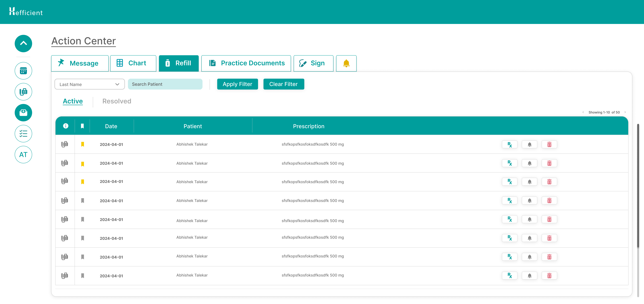Open the yellow bell notifications tab
The image size is (644, 304).
(346, 63)
